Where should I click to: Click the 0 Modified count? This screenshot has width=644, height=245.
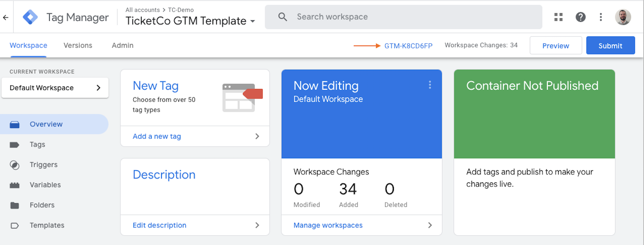299,189
